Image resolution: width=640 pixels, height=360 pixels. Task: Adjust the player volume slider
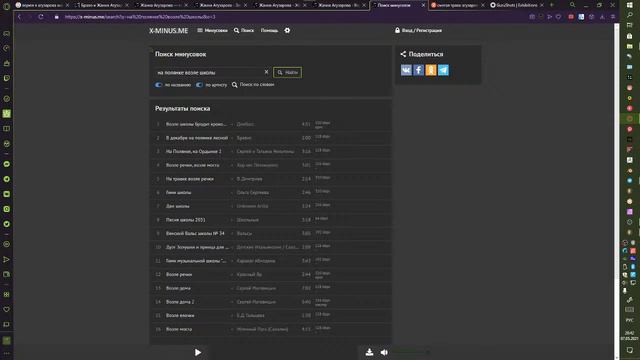[410, 352]
